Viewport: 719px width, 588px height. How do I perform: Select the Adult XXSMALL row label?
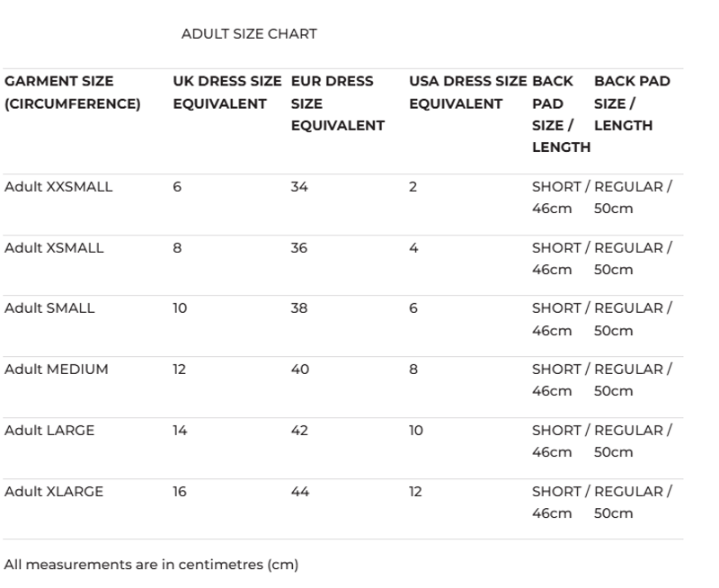click(x=58, y=187)
